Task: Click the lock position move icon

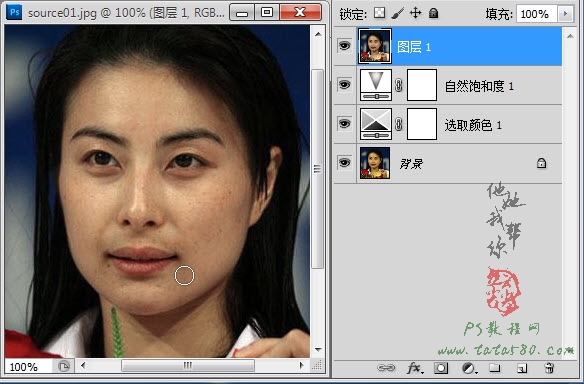Action: click(x=415, y=13)
